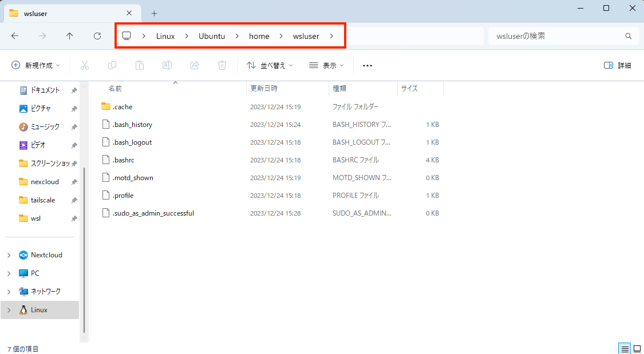Open the 並べ替え sort dropdown
Viewport: 644px width, 354px height.
(x=269, y=65)
